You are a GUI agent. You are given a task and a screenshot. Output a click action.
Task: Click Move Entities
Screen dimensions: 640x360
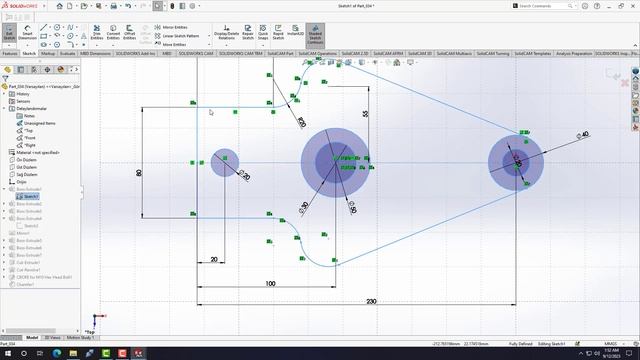point(170,44)
